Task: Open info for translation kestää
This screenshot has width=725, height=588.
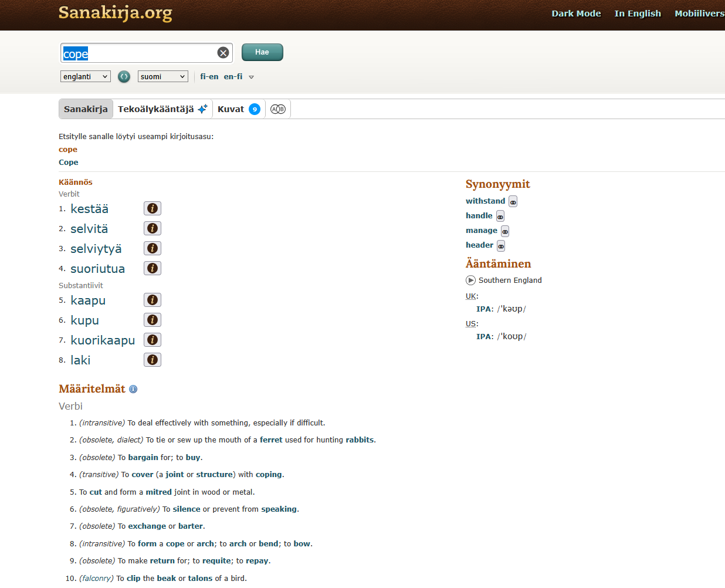Action: point(153,208)
